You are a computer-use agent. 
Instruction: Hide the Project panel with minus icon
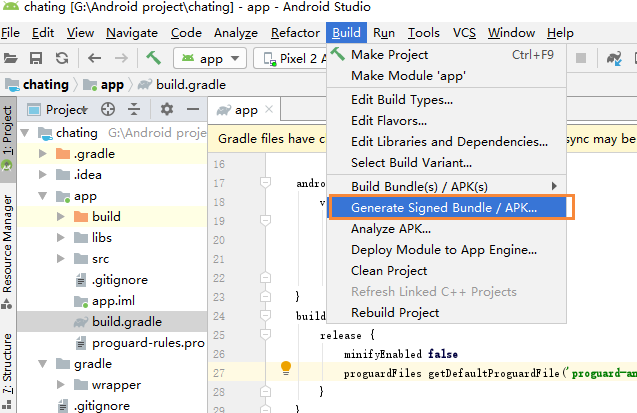tap(193, 109)
